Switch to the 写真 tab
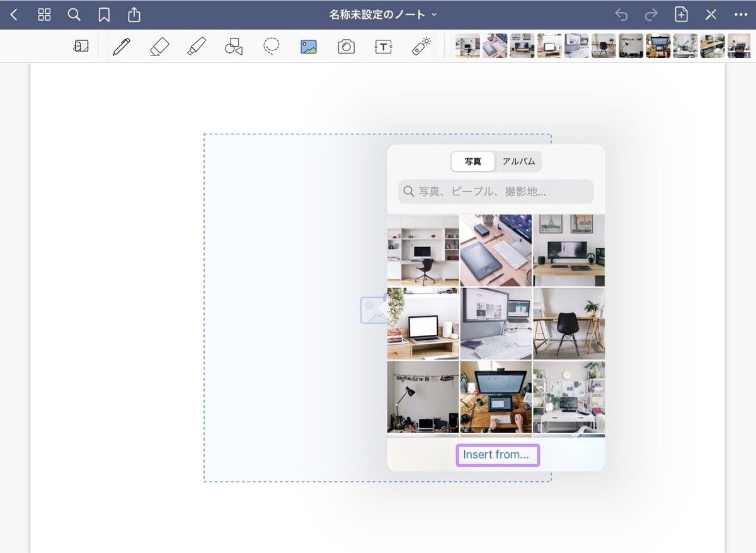The width and height of the screenshot is (756, 553). (x=472, y=161)
